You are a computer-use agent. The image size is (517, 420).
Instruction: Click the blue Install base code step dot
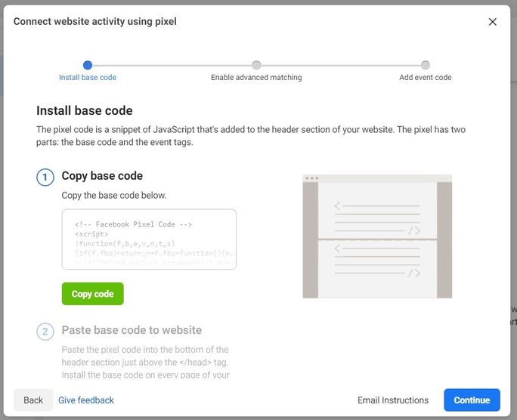click(x=88, y=65)
